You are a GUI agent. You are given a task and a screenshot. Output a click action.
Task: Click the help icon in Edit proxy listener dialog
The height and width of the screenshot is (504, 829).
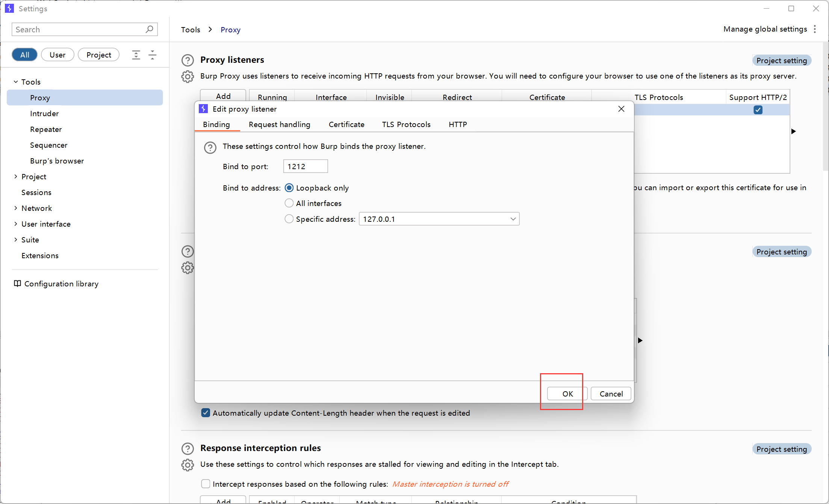click(x=210, y=147)
